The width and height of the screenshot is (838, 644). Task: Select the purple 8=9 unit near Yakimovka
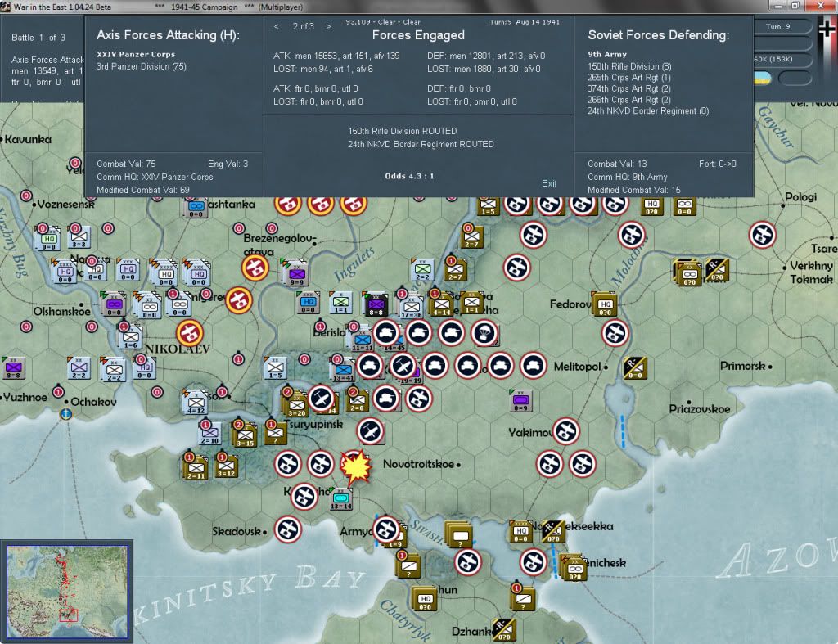520,400
